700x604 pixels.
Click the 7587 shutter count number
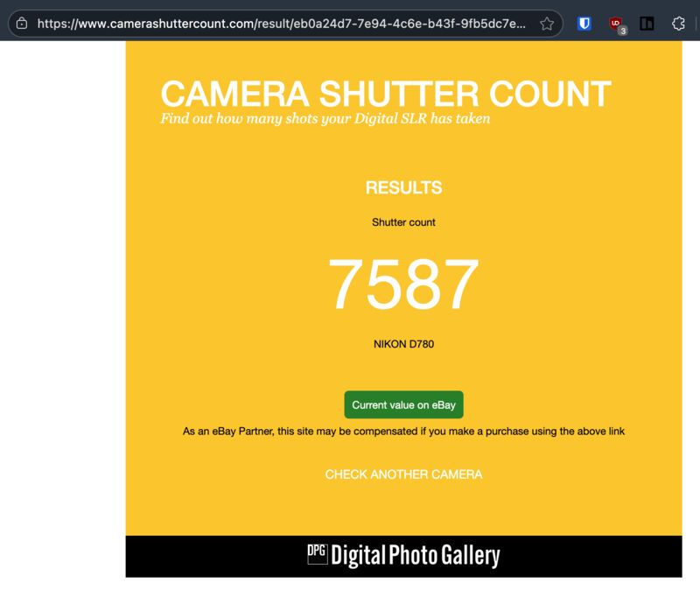pyautogui.click(x=403, y=285)
